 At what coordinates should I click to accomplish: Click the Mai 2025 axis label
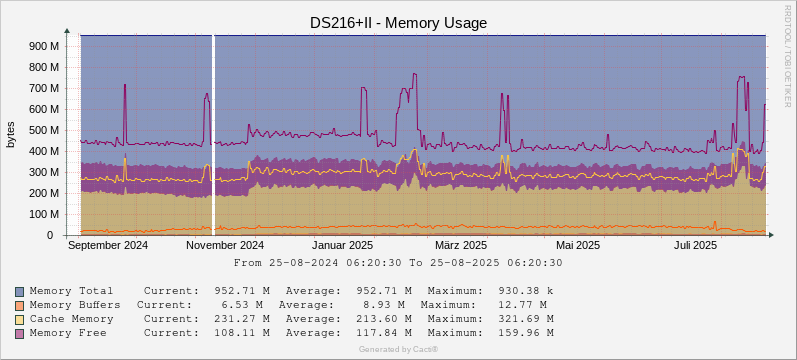pos(578,245)
